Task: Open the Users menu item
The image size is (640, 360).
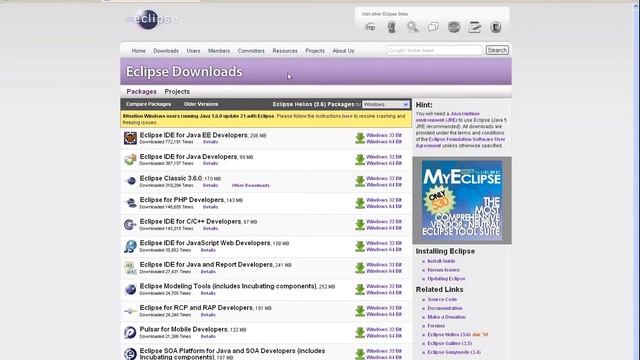Action: click(x=193, y=51)
